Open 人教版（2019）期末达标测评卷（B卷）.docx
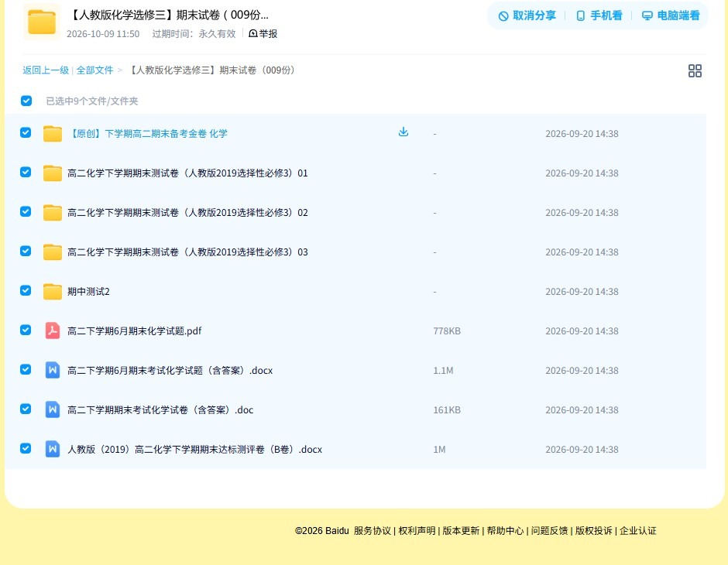This screenshot has height=565, width=728. point(194,449)
